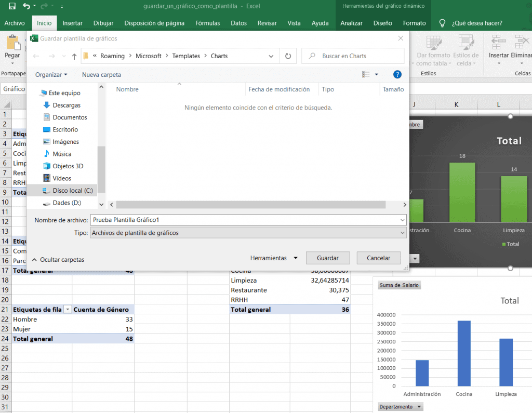This screenshot has width=532, height=413.
Task: Close the 'Guardar plantilla de gráficos' dialog
Action: coord(401,38)
